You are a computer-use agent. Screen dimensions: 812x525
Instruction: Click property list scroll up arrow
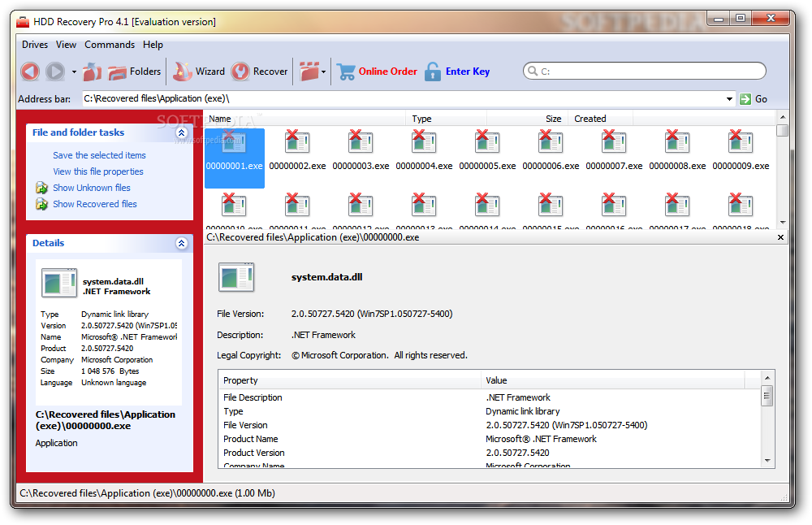pyautogui.click(x=767, y=378)
